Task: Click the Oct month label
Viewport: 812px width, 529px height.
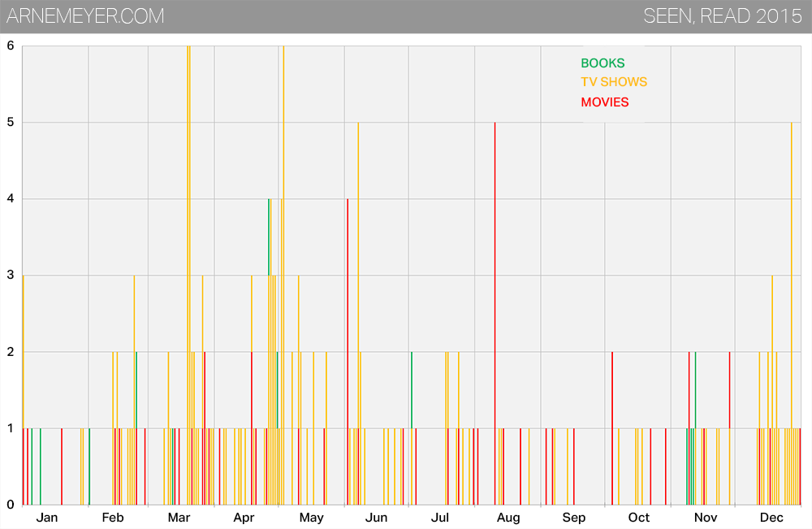Action: (x=638, y=517)
